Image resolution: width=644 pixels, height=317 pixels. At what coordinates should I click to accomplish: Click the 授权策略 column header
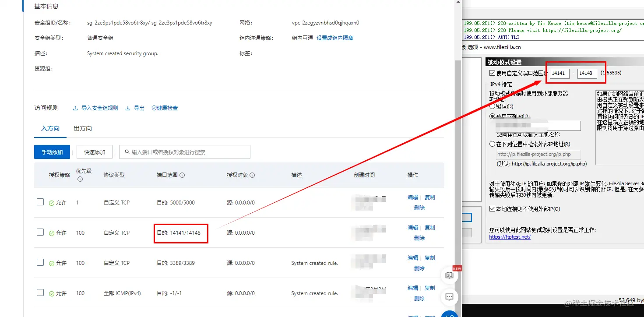[x=60, y=175]
